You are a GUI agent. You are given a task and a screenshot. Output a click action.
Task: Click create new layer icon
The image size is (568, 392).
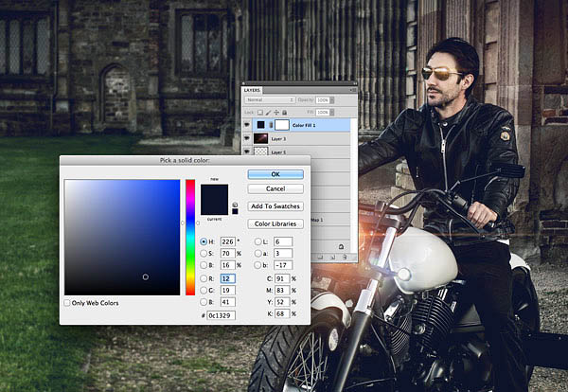coord(332,257)
